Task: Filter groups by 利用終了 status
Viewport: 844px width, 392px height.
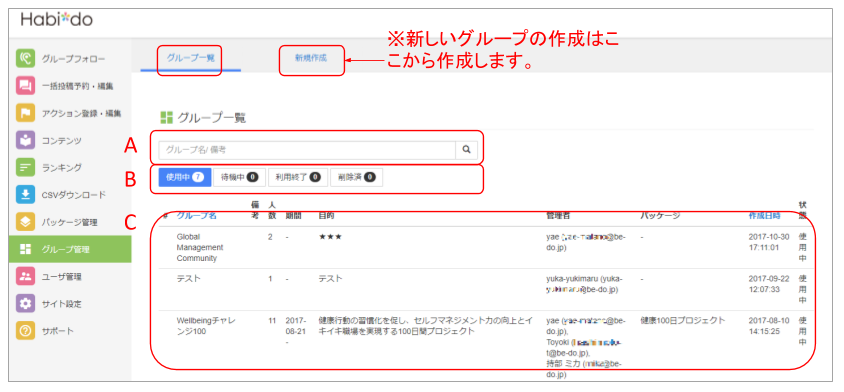Action: (x=297, y=177)
